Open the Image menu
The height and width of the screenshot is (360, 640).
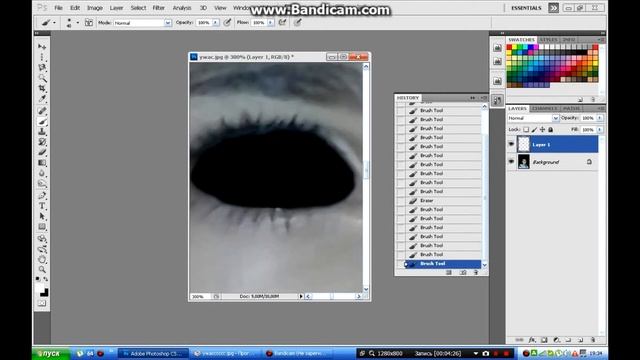[95, 8]
